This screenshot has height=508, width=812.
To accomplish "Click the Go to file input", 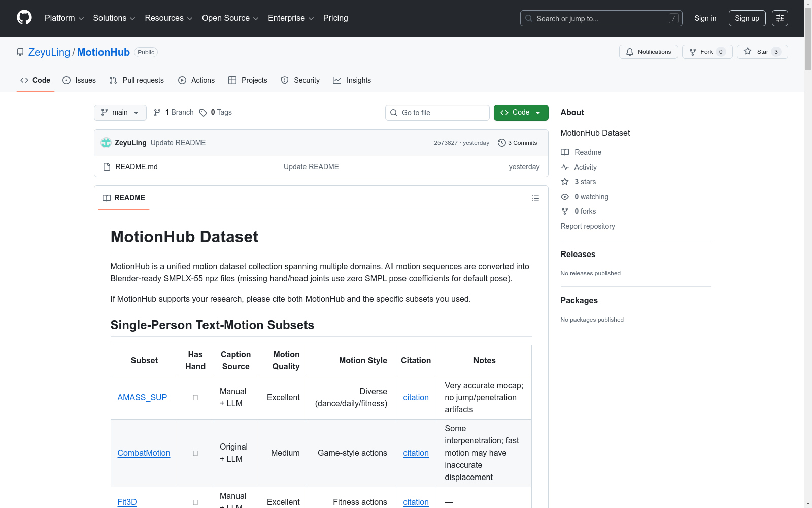I will tap(437, 113).
